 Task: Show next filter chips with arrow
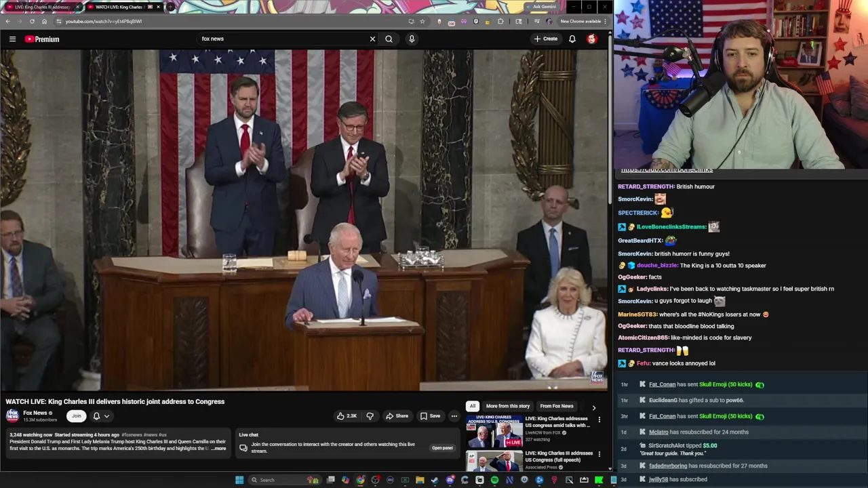[x=594, y=407]
